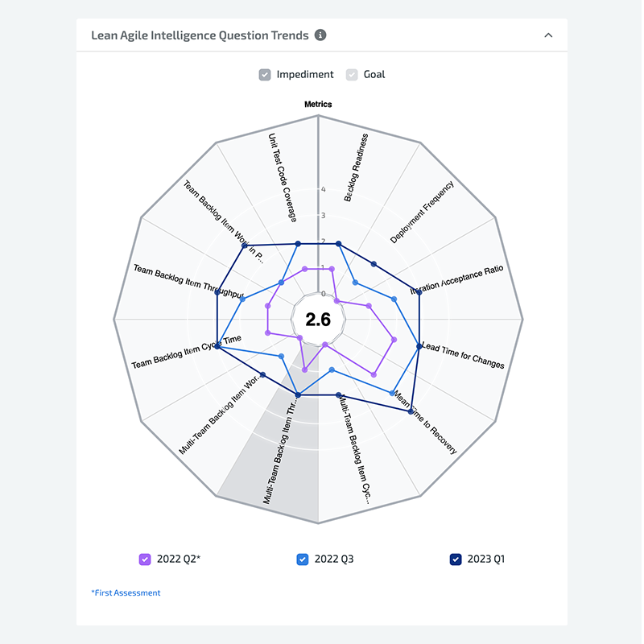Click the Team Backlog Item Throughput label

tap(188, 279)
